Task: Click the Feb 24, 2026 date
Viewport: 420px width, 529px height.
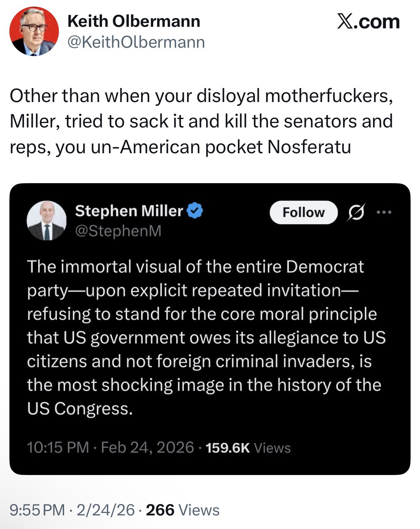Action: tap(147, 447)
